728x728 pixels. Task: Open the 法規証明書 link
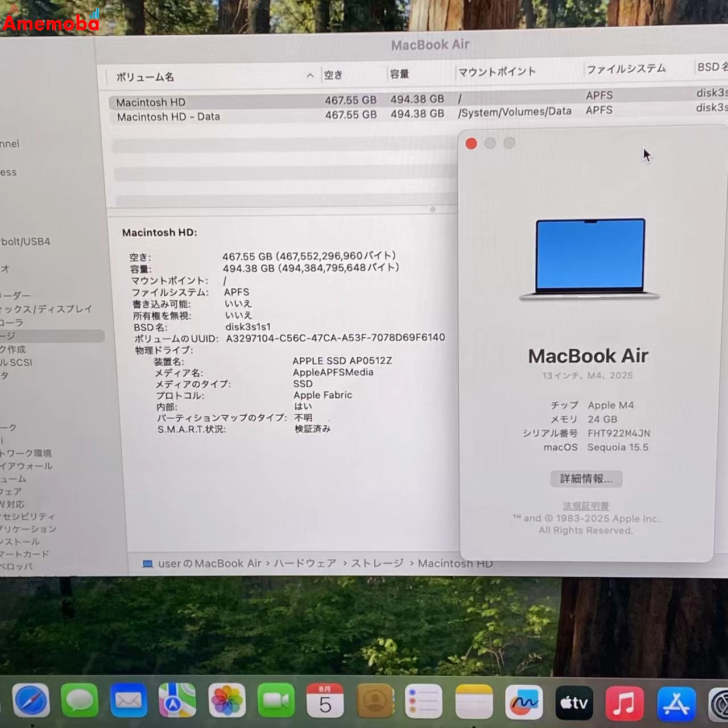pyautogui.click(x=585, y=506)
